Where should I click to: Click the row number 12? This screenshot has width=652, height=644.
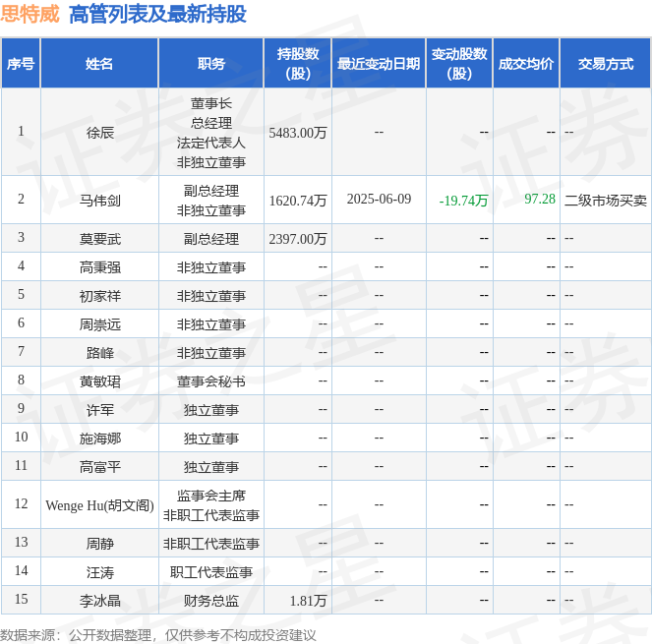[x=21, y=503]
